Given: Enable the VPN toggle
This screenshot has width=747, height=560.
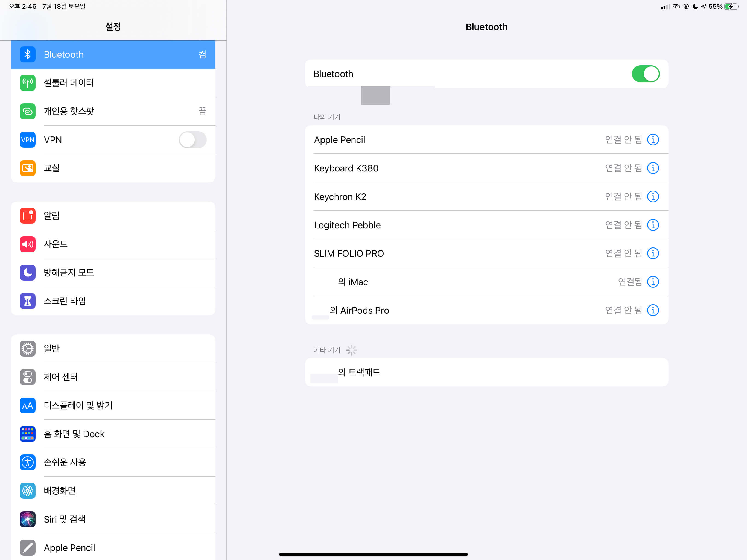Looking at the screenshot, I should [192, 140].
